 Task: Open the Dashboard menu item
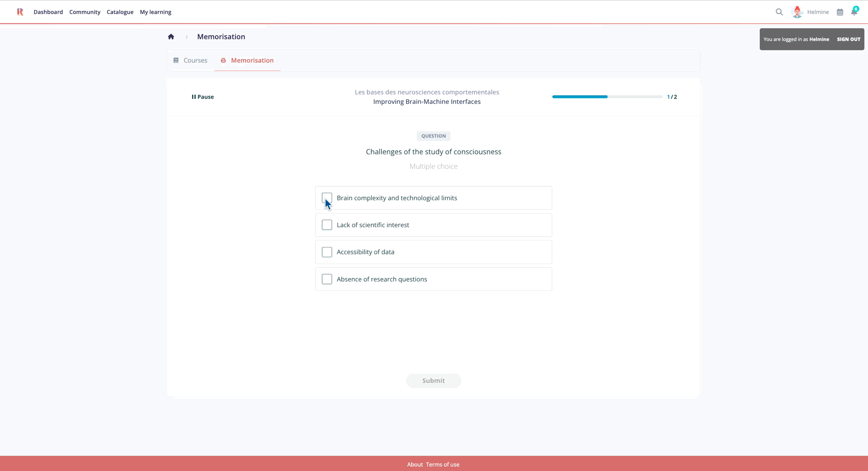coord(48,12)
